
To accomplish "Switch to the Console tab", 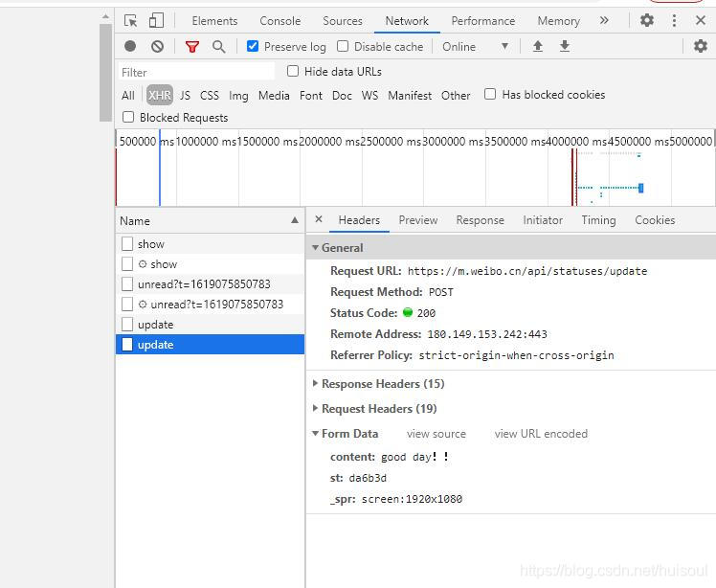I will pos(280,20).
